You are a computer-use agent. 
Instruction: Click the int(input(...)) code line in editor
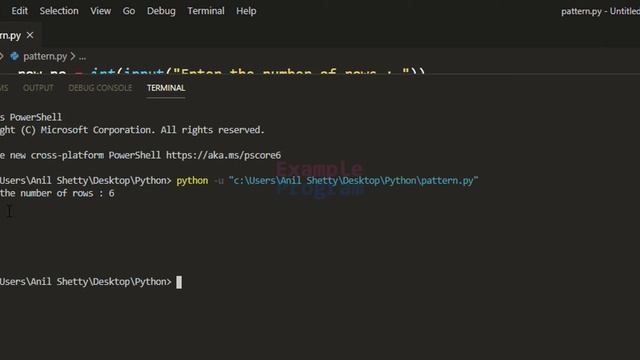pos(222,72)
